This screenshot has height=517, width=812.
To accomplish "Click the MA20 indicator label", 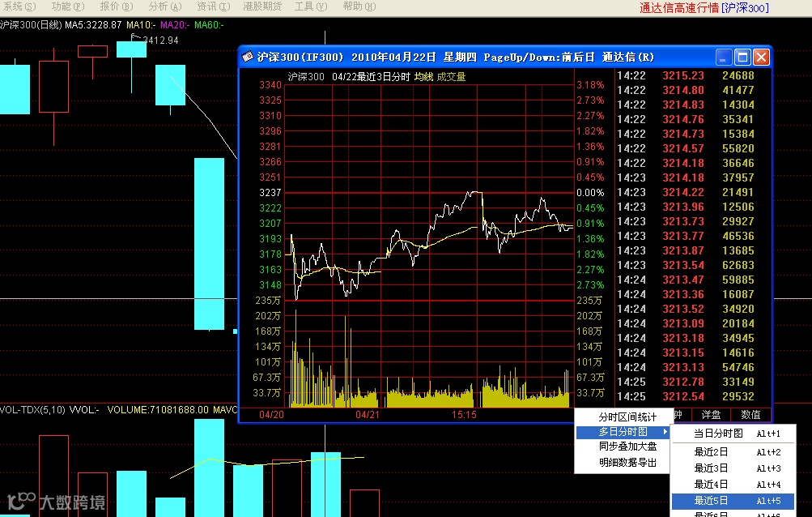I will coord(175,25).
